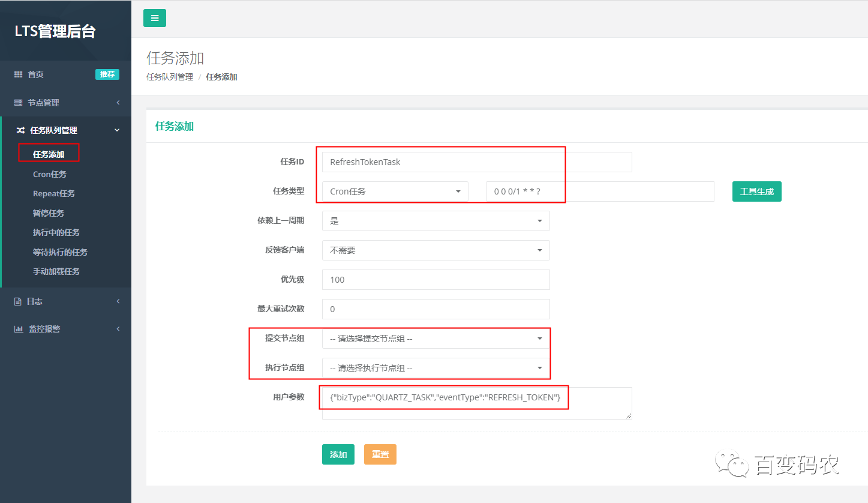The width and height of the screenshot is (868, 503).
Task: Click the 用户参数 field label
Action: tap(289, 397)
